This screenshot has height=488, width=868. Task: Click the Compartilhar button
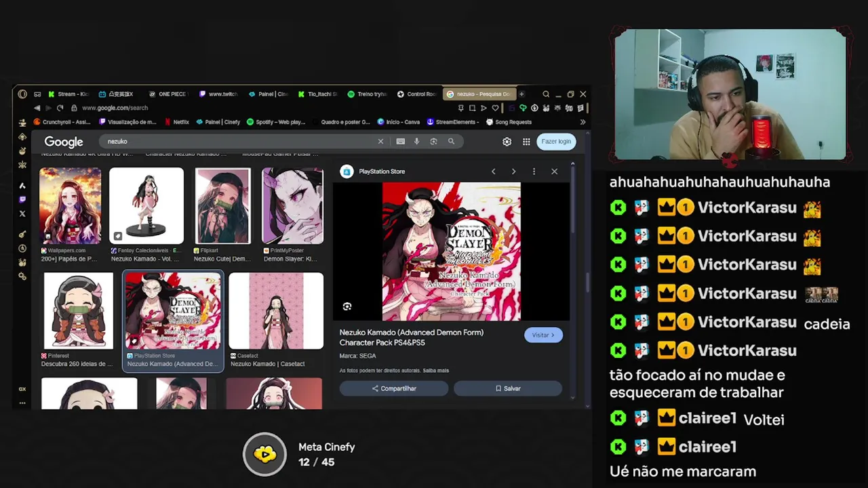[x=394, y=388]
